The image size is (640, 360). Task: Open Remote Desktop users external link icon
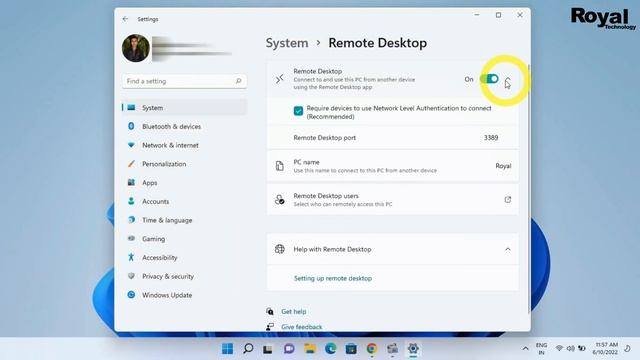tap(508, 200)
